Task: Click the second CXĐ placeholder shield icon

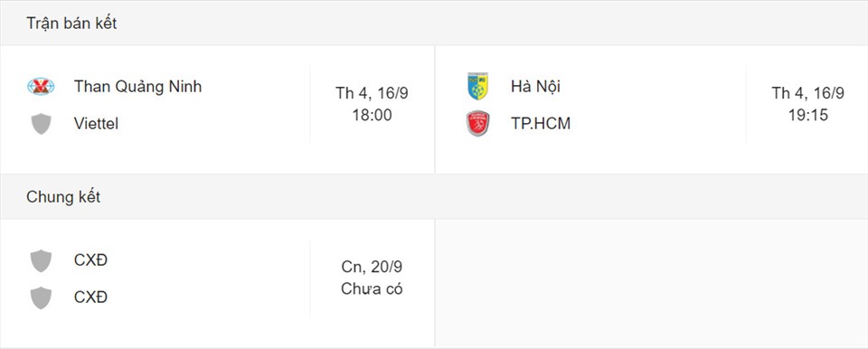Action: click(x=41, y=297)
